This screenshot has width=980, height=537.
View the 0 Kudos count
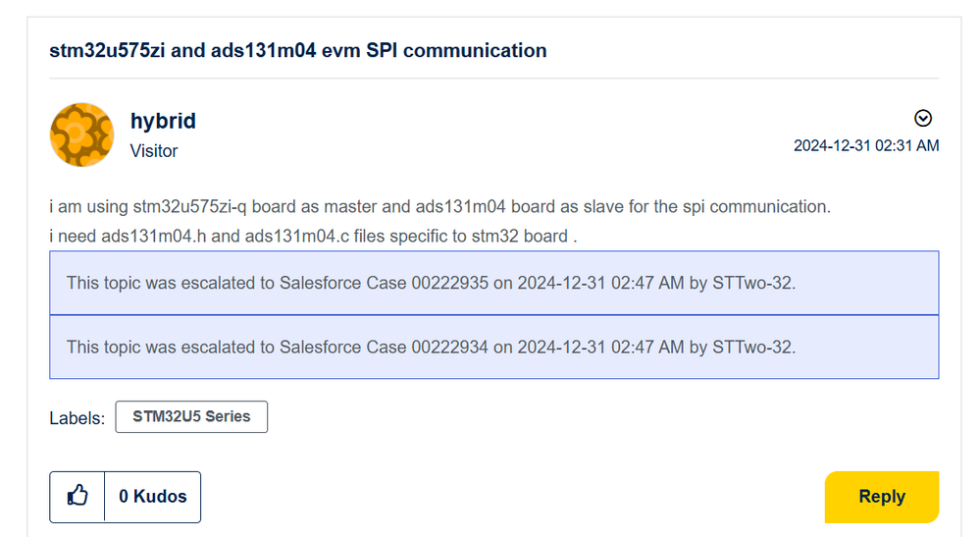point(152,497)
